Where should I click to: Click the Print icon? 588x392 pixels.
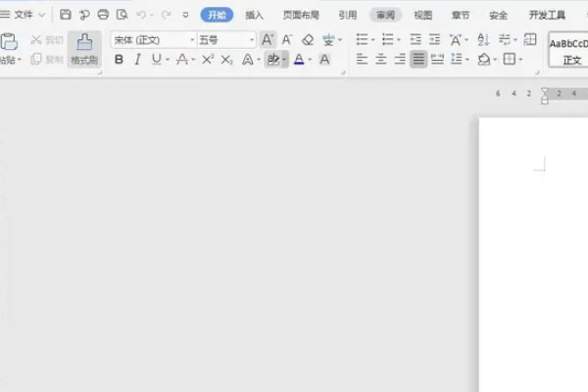point(103,15)
